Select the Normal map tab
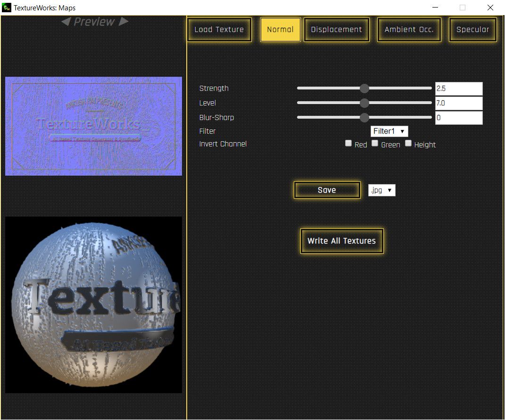The height and width of the screenshot is (420, 505). (x=280, y=29)
